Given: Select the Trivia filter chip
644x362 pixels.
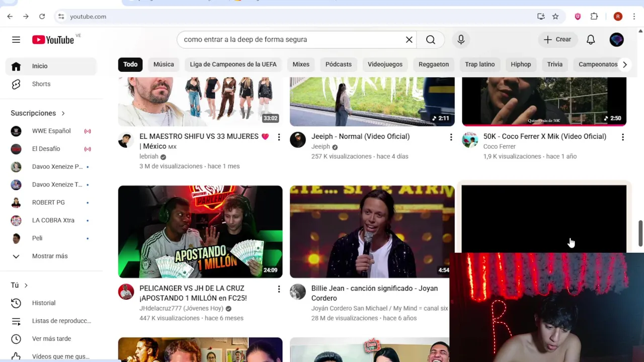Looking at the screenshot, I should (554, 64).
